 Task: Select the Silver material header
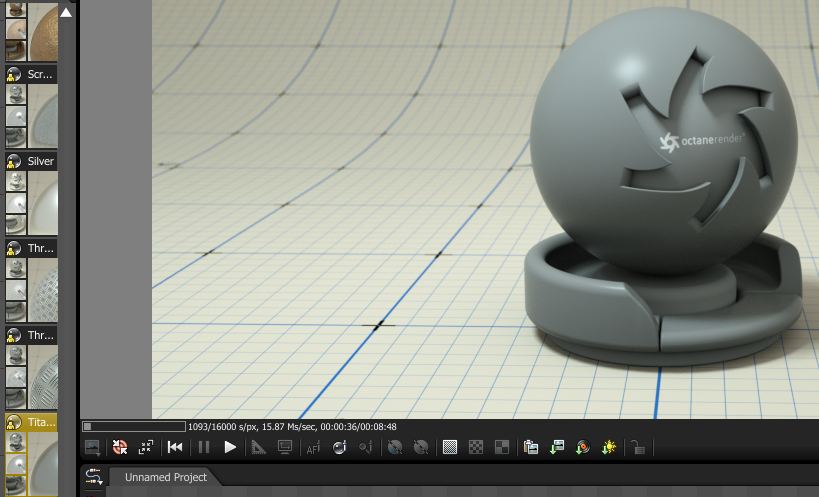tap(31, 161)
